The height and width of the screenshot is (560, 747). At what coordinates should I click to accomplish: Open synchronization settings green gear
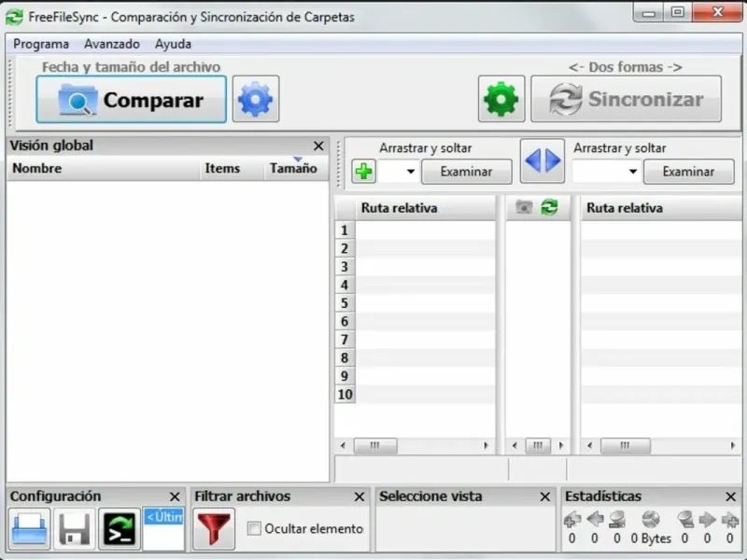[x=501, y=99]
